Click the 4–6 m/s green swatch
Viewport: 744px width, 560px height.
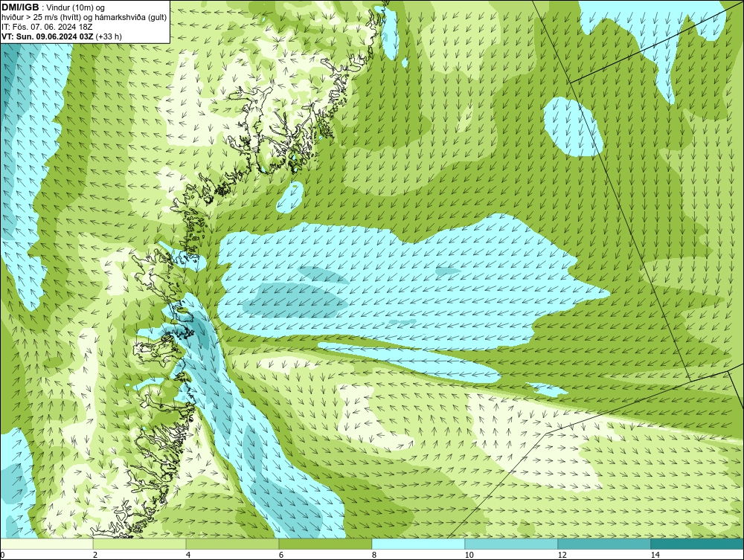click(232, 544)
